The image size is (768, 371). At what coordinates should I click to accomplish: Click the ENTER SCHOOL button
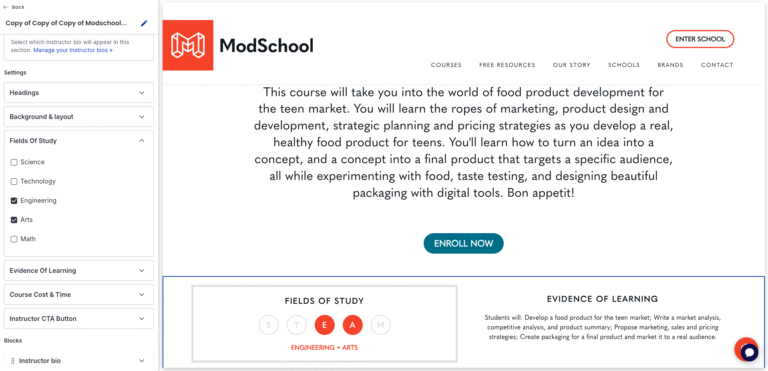700,39
